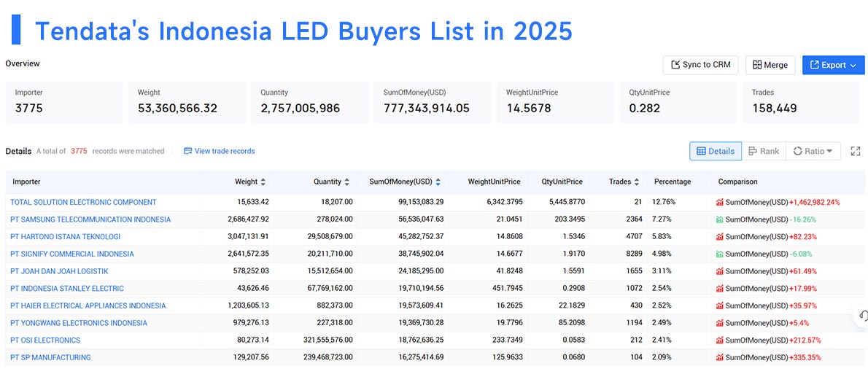Click comparison chart icon for PT SAMSUNG row

coord(720,219)
